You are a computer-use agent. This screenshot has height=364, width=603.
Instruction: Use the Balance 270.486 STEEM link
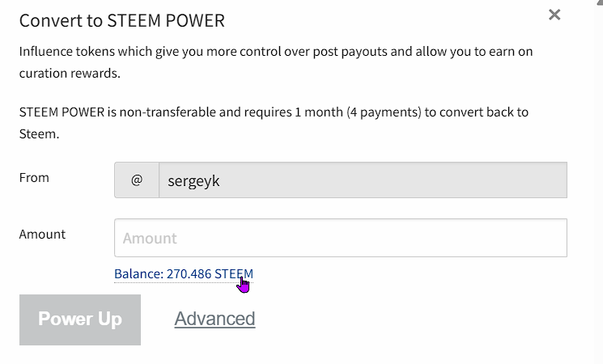point(183,273)
